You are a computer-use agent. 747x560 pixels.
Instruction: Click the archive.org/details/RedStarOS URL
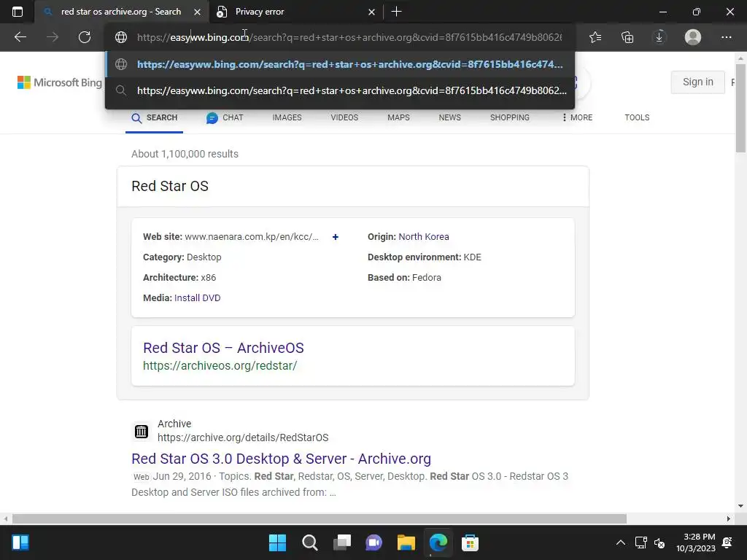pyautogui.click(x=243, y=437)
